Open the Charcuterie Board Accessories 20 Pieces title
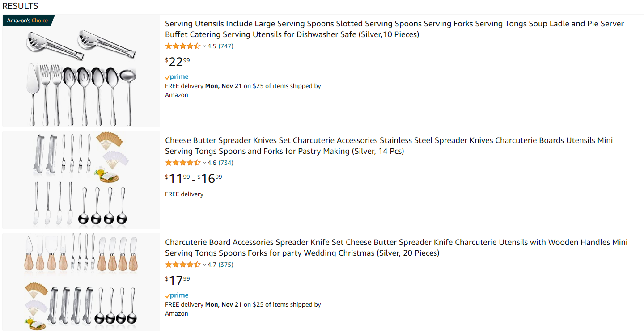644x333 pixels. point(396,248)
